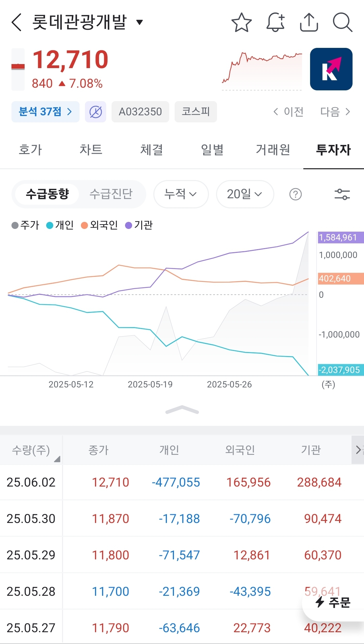Tap the 주문 order button
364x644 pixels.
(x=333, y=602)
